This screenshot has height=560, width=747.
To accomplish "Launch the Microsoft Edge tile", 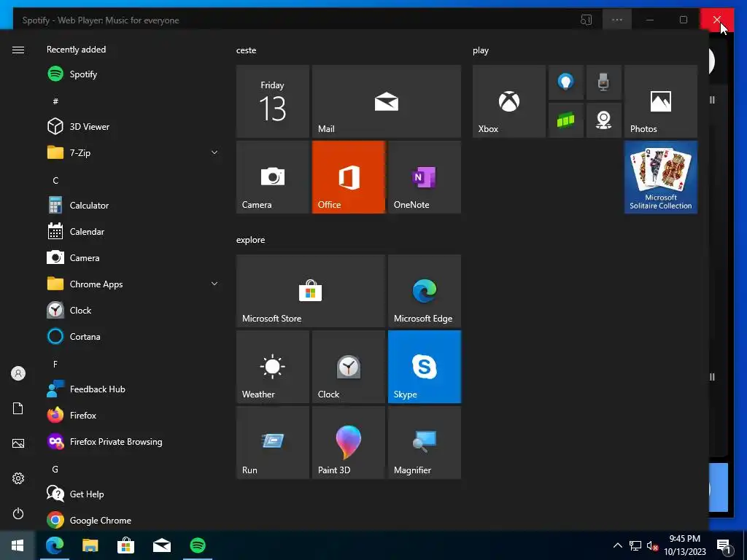I will coord(425,291).
